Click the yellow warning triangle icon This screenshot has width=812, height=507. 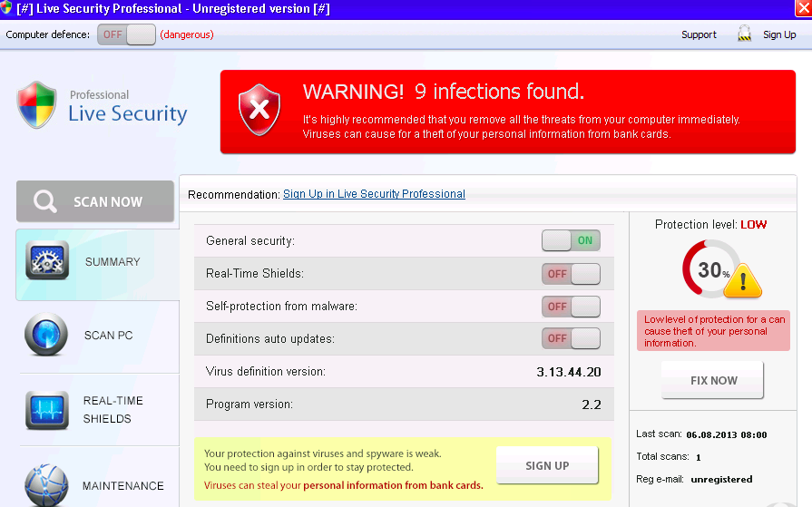click(743, 281)
